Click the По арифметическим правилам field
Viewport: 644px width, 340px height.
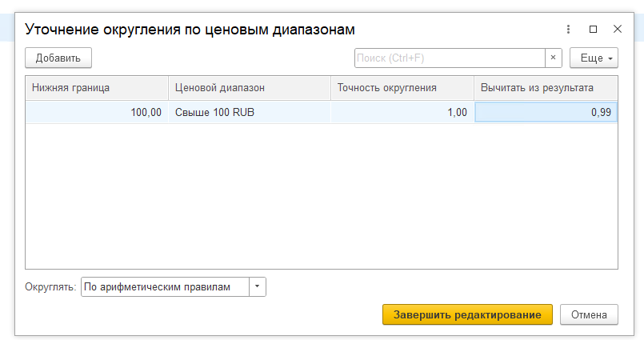click(x=166, y=287)
